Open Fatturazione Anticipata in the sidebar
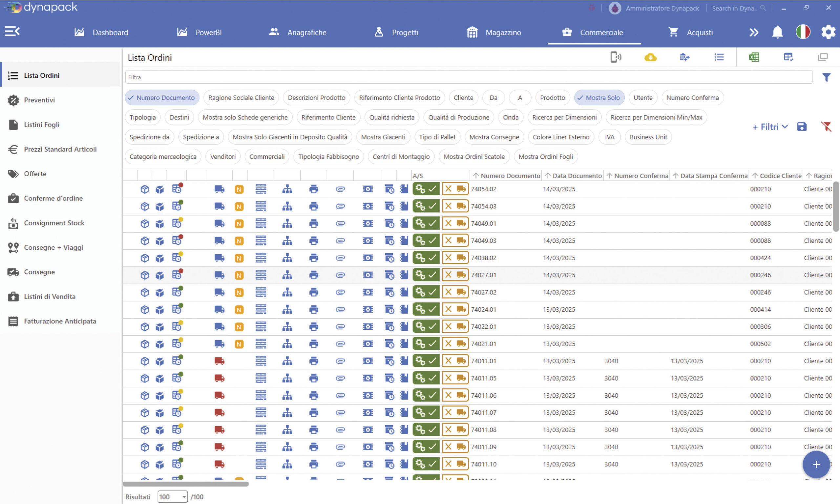This screenshot has width=840, height=504. point(61,321)
